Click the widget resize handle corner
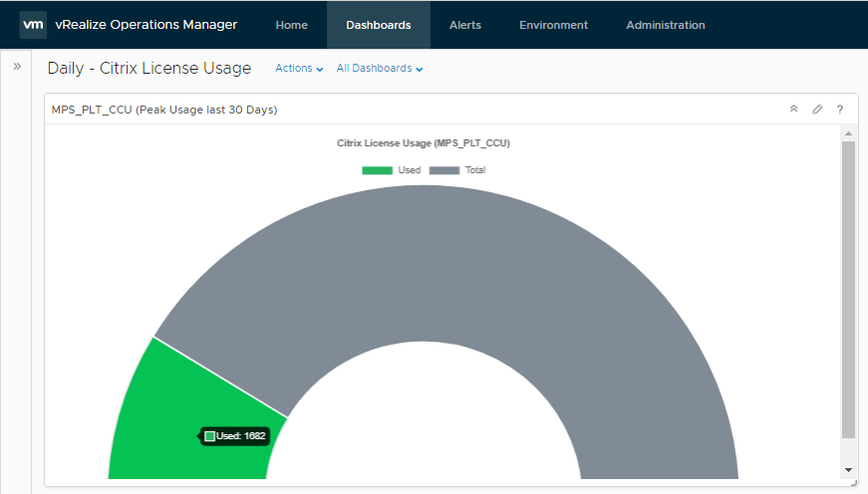 point(853,482)
